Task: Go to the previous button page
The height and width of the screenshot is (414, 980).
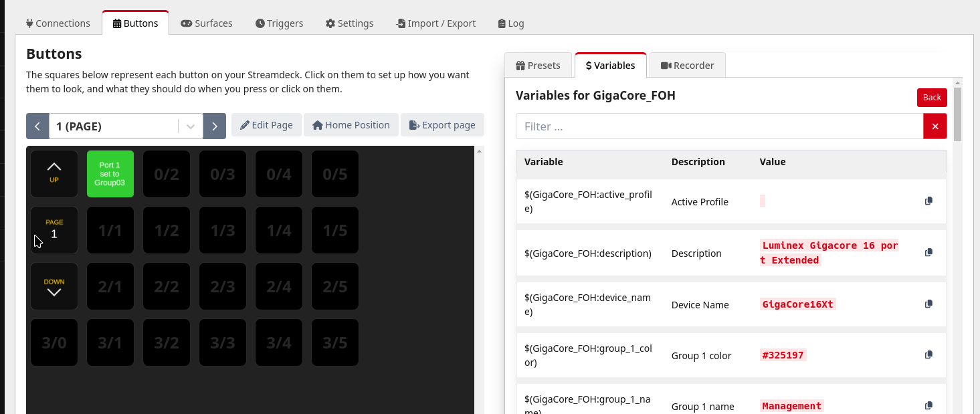Action: [37, 126]
